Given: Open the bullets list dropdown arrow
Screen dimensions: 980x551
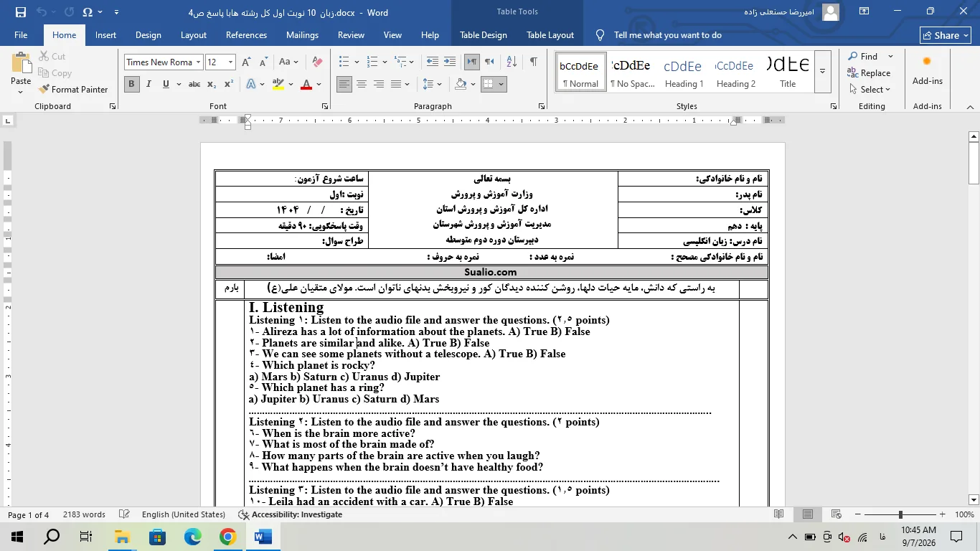Looking at the screenshot, I should (358, 62).
